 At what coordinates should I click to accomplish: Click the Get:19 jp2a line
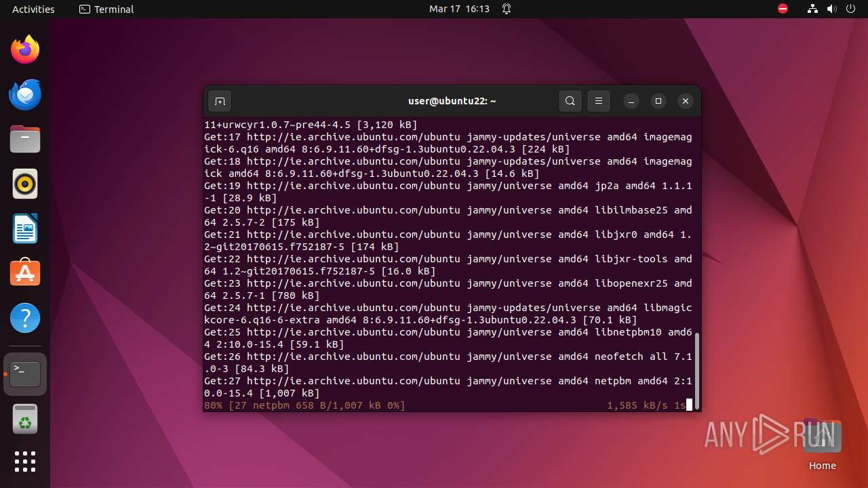pos(448,192)
